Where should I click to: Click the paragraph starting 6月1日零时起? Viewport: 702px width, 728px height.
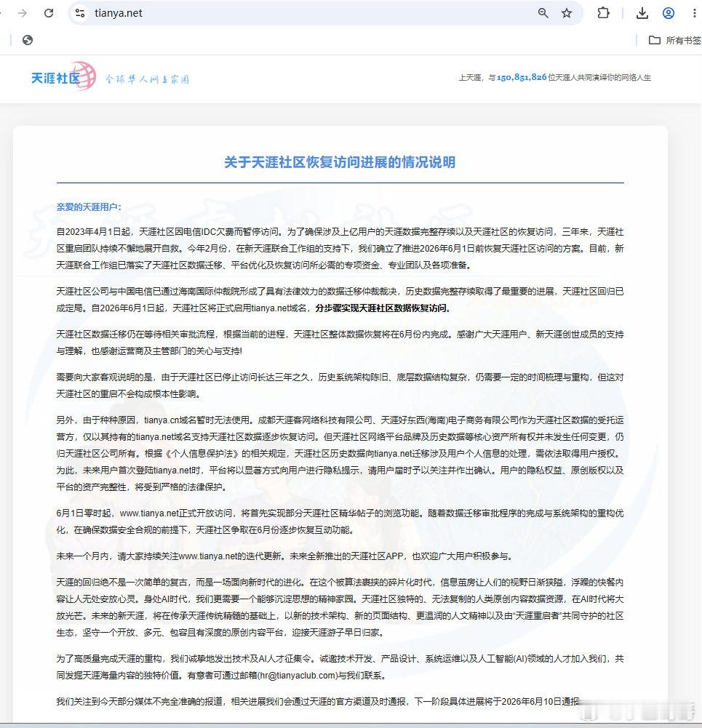point(340,521)
